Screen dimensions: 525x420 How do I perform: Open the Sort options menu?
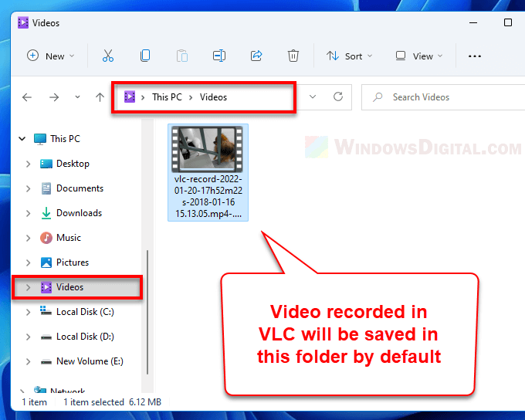coord(349,56)
